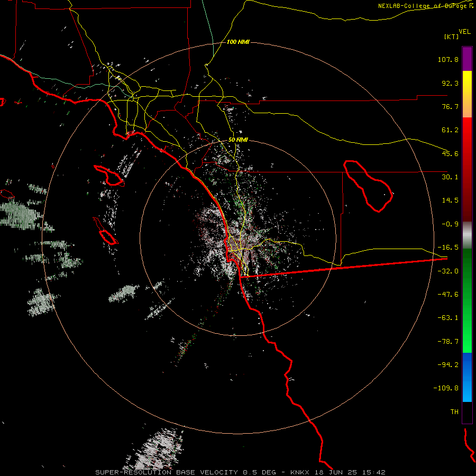This screenshot has width=476, height=476.
Task: Click the black TH segment of color bar
Action: [467, 412]
